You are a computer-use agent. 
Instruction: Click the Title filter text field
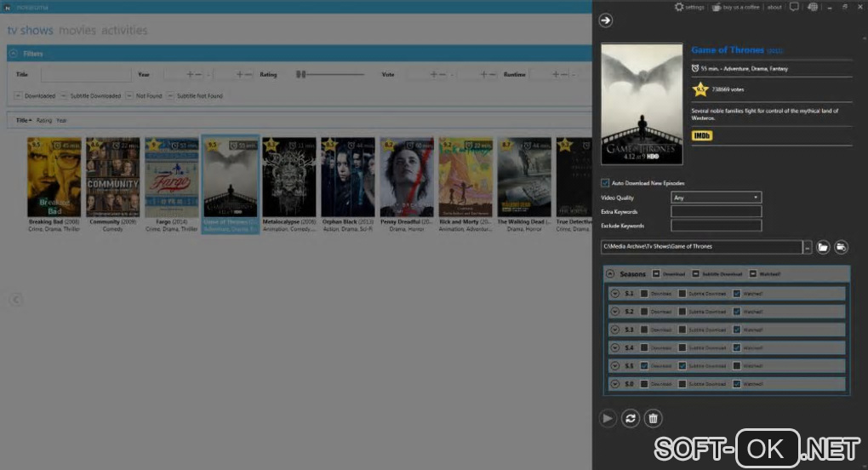click(x=86, y=74)
